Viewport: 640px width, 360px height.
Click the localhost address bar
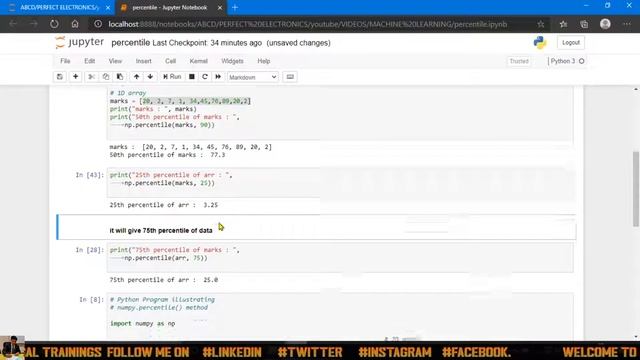pos(308,24)
